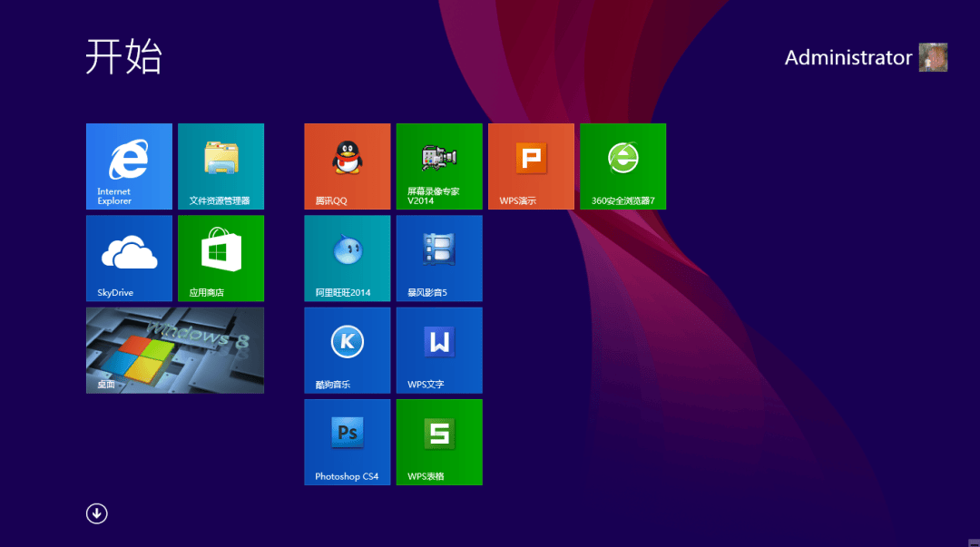
Task: Click the down-arrow circle button
Action: [96, 513]
